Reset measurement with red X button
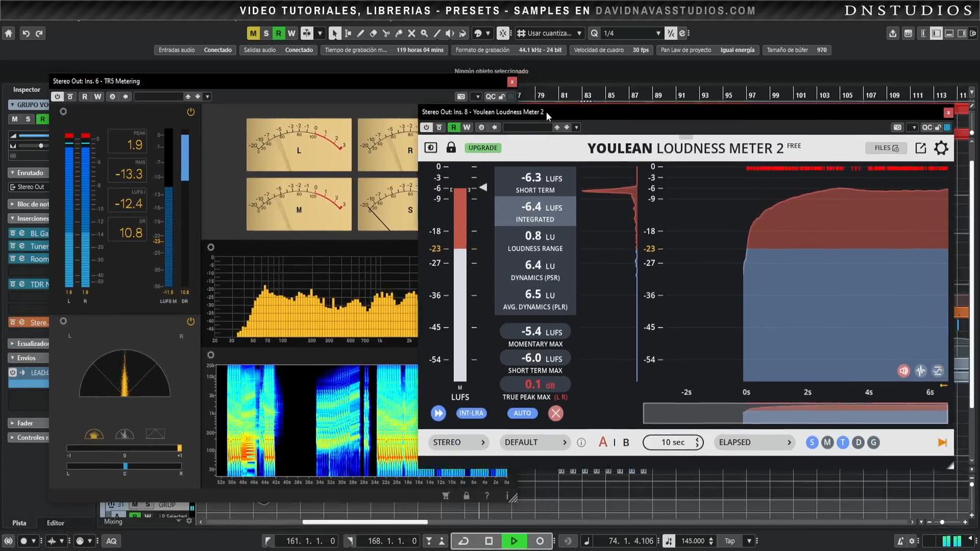 [556, 413]
